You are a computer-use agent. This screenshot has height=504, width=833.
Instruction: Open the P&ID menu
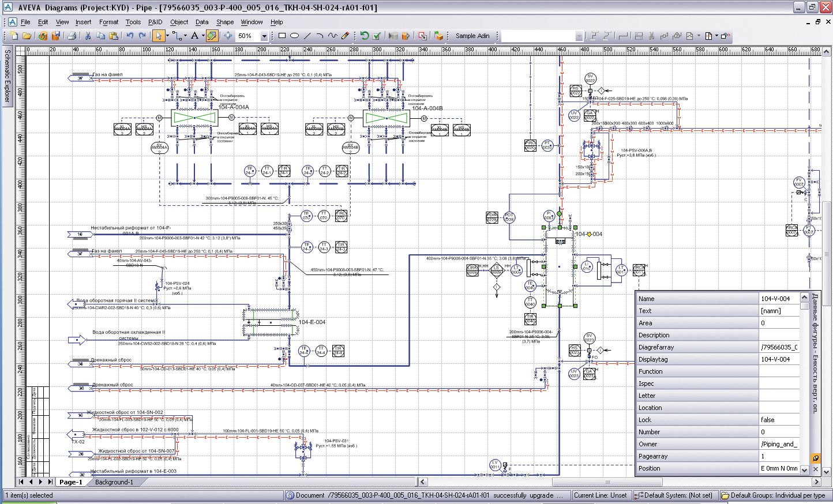click(x=155, y=22)
